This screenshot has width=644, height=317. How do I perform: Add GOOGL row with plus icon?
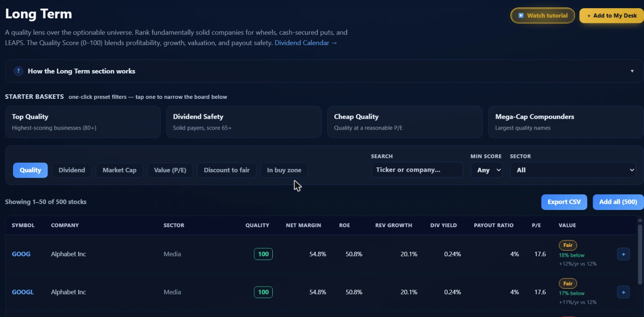pyautogui.click(x=623, y=292)
